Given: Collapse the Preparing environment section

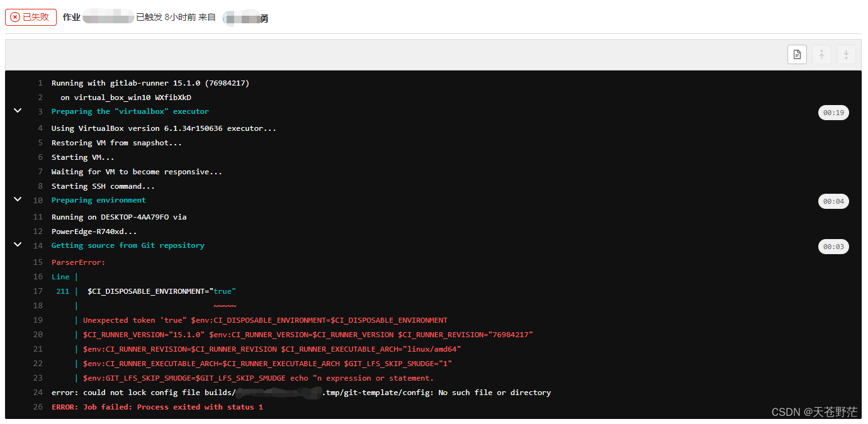Looking at the screenshot, I should tap(18, 199).
